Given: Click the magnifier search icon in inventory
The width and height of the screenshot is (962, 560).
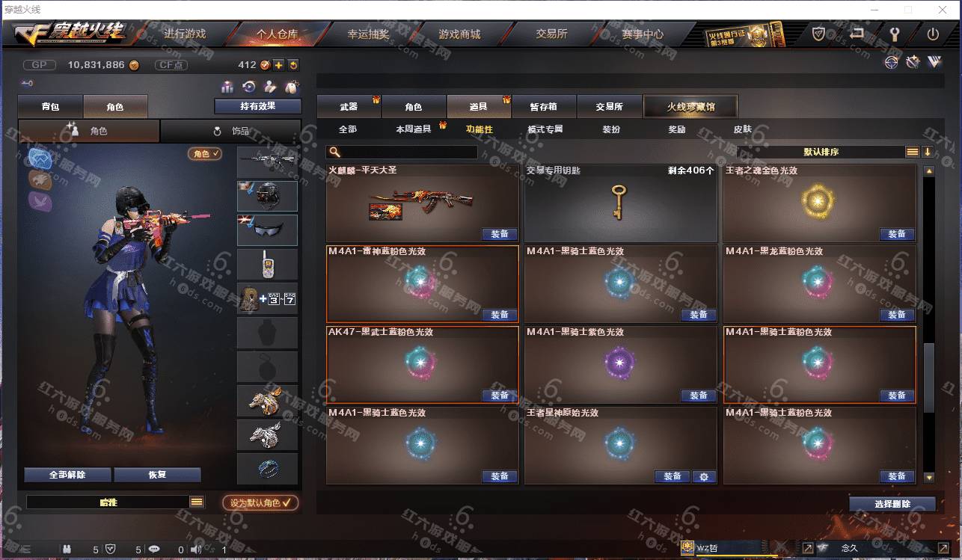Looking at the screenshot, I should (x=334, y=153).
